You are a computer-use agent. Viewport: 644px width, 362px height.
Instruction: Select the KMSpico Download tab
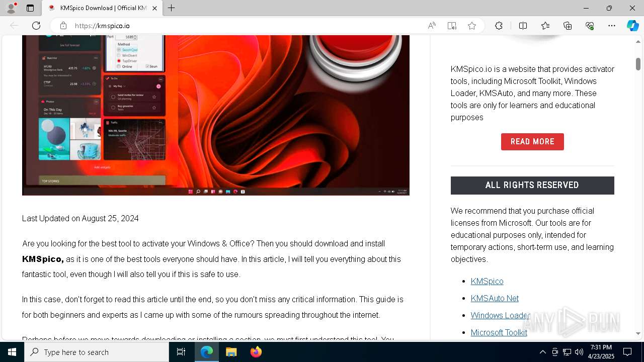pos(102,8)
